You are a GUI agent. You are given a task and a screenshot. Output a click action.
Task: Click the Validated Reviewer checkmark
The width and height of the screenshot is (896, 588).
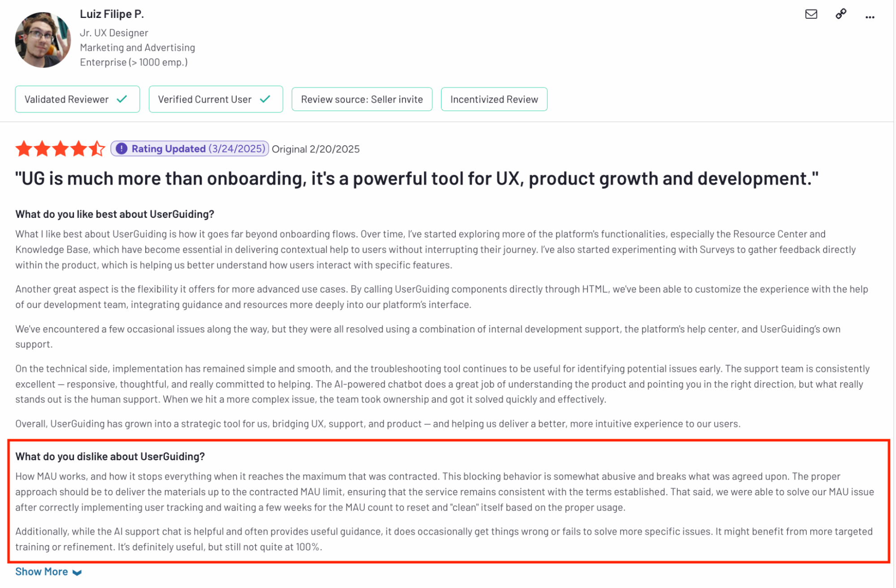pyautogui.click(x=122, y=99)
